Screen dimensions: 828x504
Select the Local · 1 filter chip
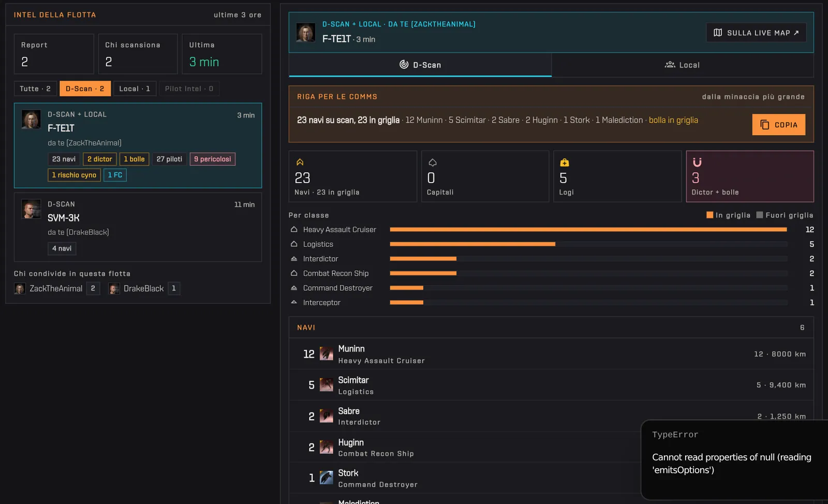point(135,88)
